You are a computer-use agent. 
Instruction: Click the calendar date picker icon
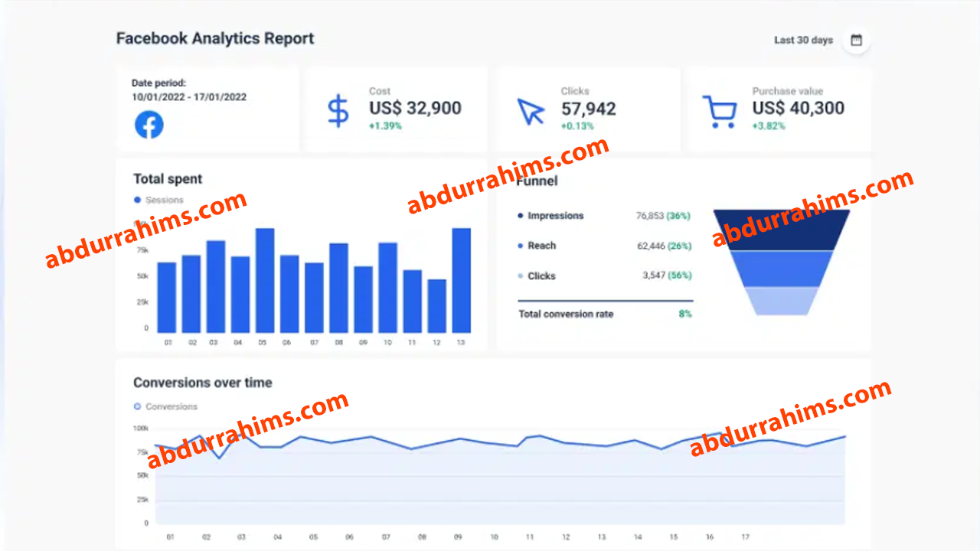856,41
